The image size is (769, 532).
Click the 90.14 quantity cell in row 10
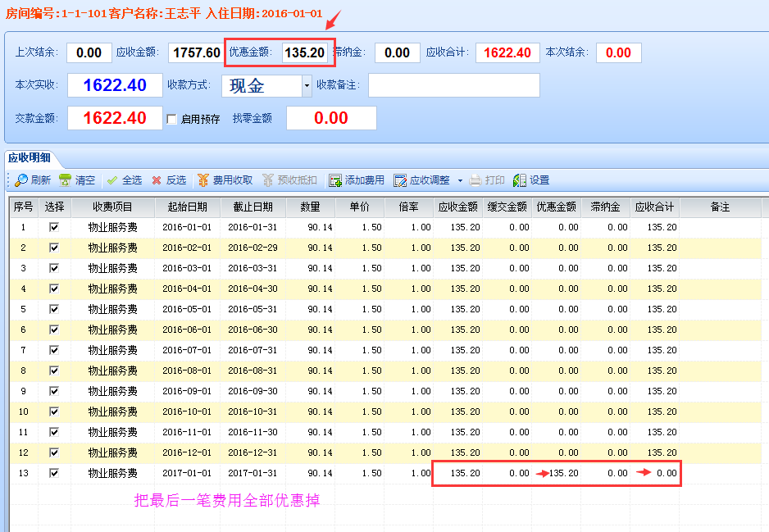[311, 412]
